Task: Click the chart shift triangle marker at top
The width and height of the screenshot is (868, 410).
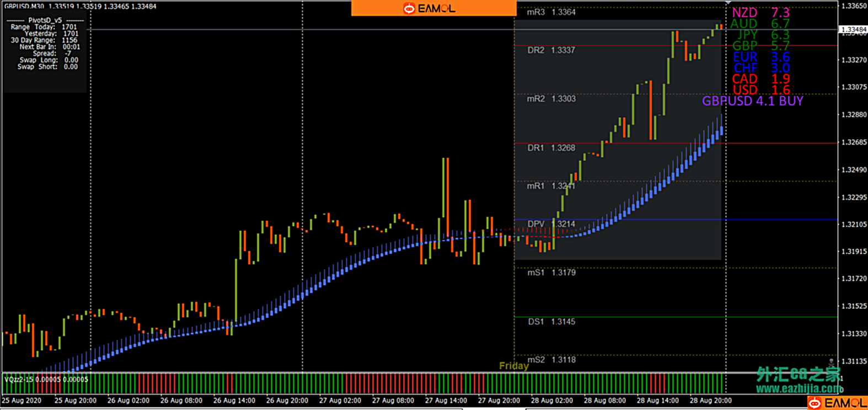Action: (727, 3)
